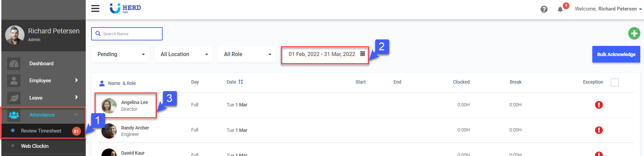
Task: Click the help question mark icon
Action: [x=544, y=9]
